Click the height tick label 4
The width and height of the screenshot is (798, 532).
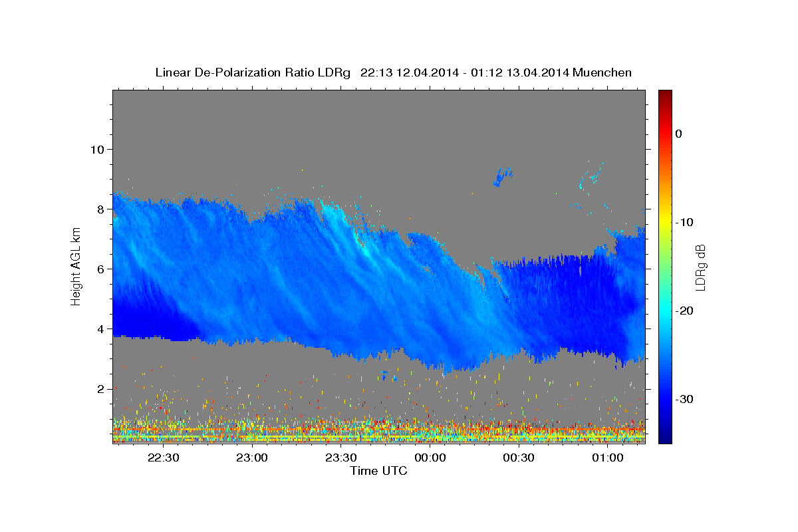pos(102,329)
